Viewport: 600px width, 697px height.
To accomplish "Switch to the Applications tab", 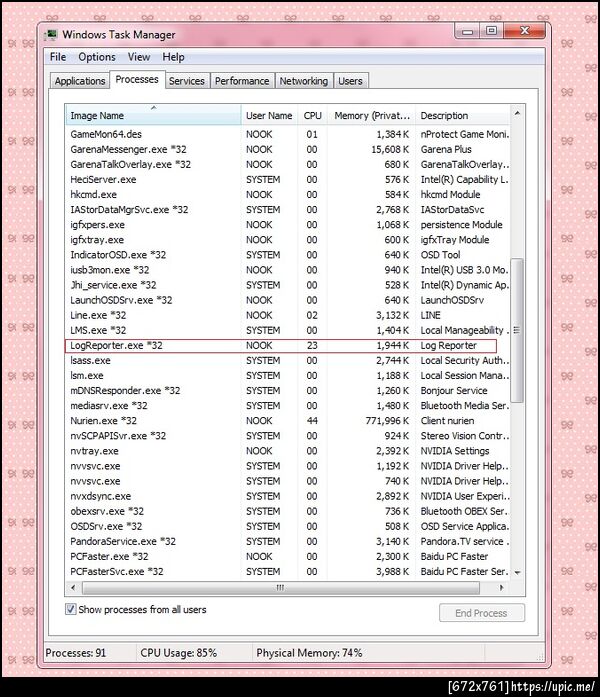I will [x=80, y=81].
